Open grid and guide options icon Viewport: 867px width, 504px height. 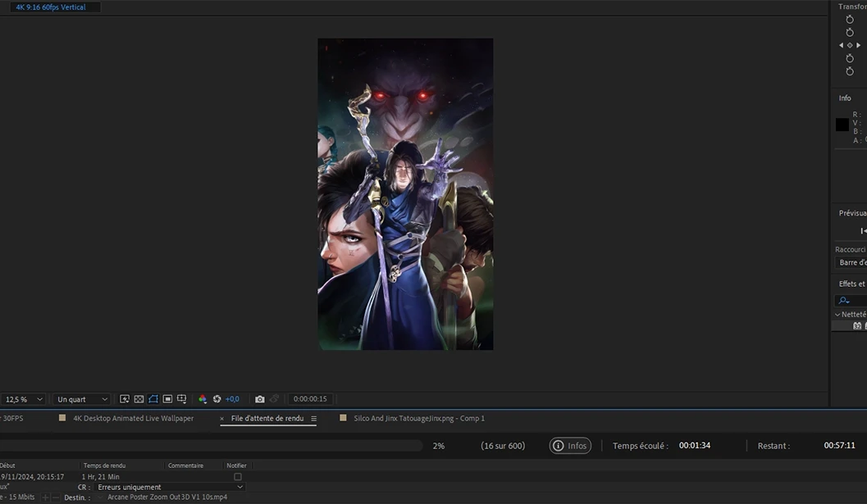click(181, 399)
